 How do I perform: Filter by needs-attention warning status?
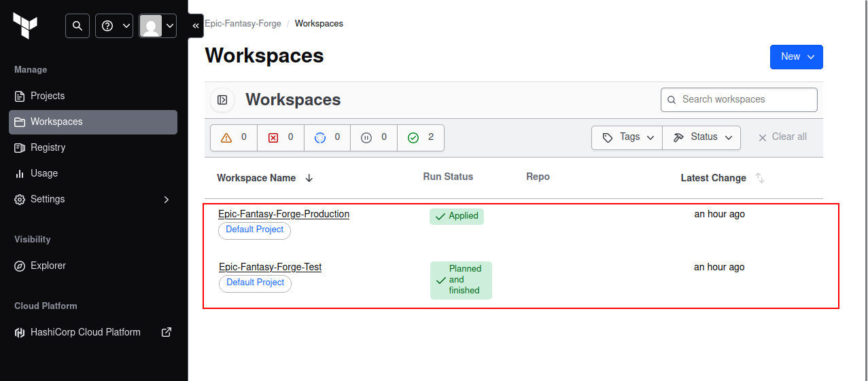(x=234, y=137)
